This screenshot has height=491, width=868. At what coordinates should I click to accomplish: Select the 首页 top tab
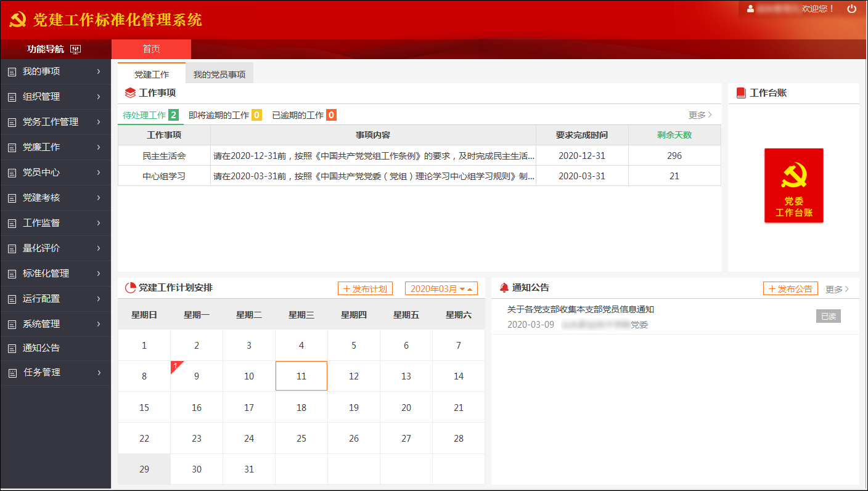(151, 49)
